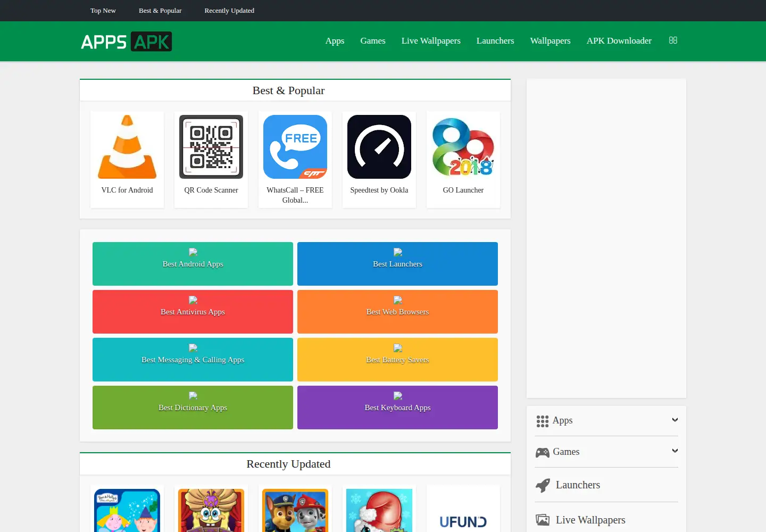Open Wallpapers in main navigation
Screen dimensions: 766x532
550,41
